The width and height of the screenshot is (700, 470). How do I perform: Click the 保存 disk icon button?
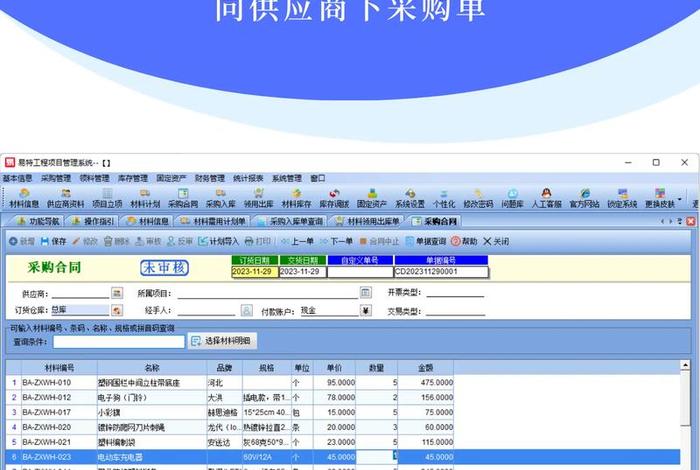pyautogui.click(x=54, y=241)
